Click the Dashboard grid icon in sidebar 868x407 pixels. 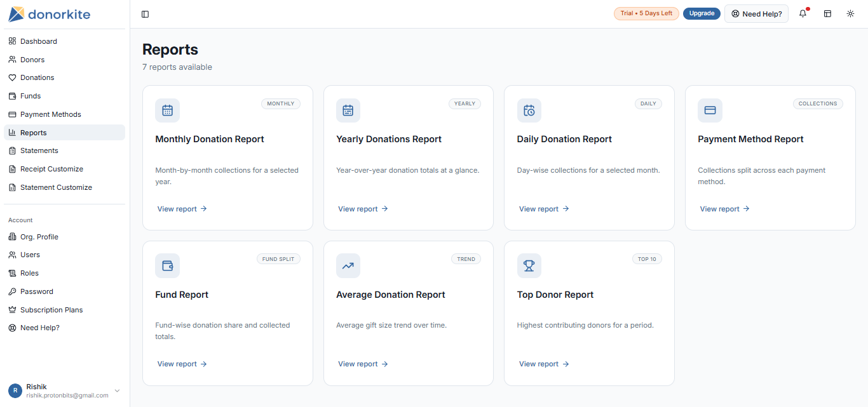(12, 41)
